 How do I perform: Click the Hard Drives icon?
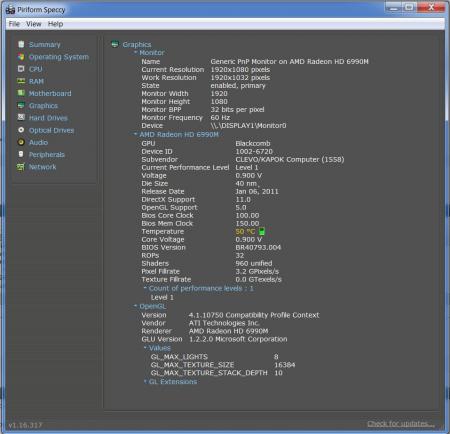pos(21,117)
